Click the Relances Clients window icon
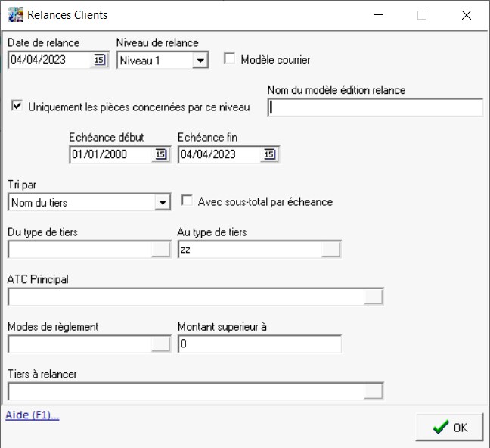 pos(15,14)
